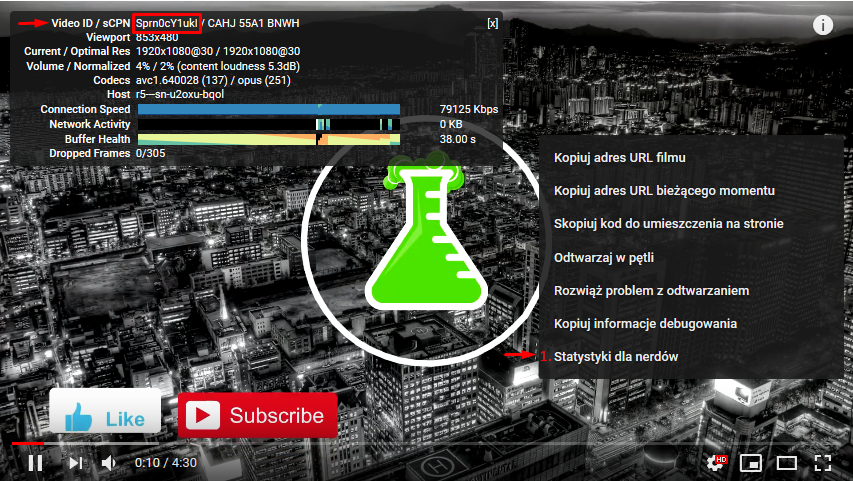Screen dimensions: 853x481
Task: Close the stats for nerds panel
Action: click(x=492, y=23)
